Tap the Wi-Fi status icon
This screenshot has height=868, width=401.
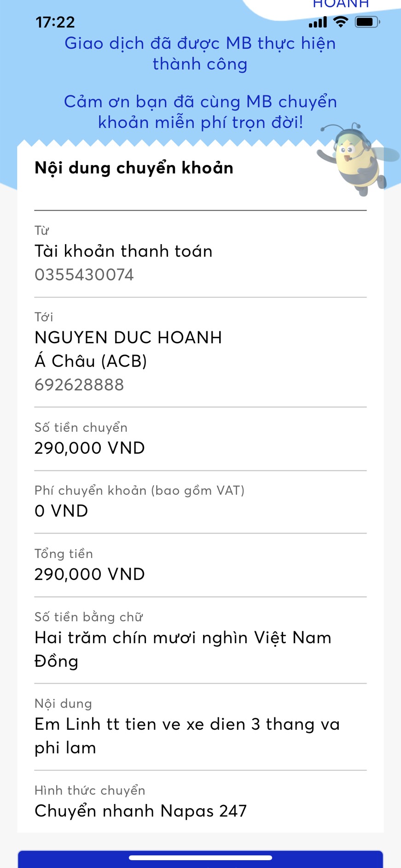pyautogui.click(x=341, y=22)
